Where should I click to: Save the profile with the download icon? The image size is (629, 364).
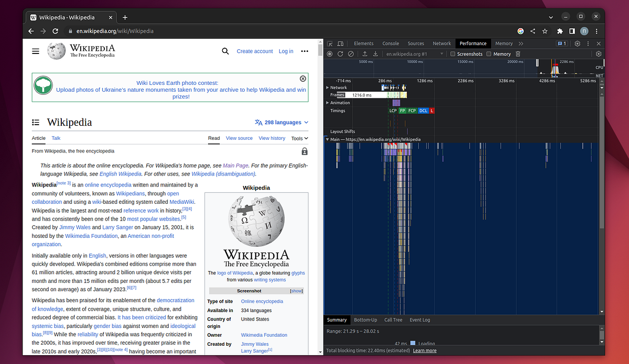tap(375, 54)
